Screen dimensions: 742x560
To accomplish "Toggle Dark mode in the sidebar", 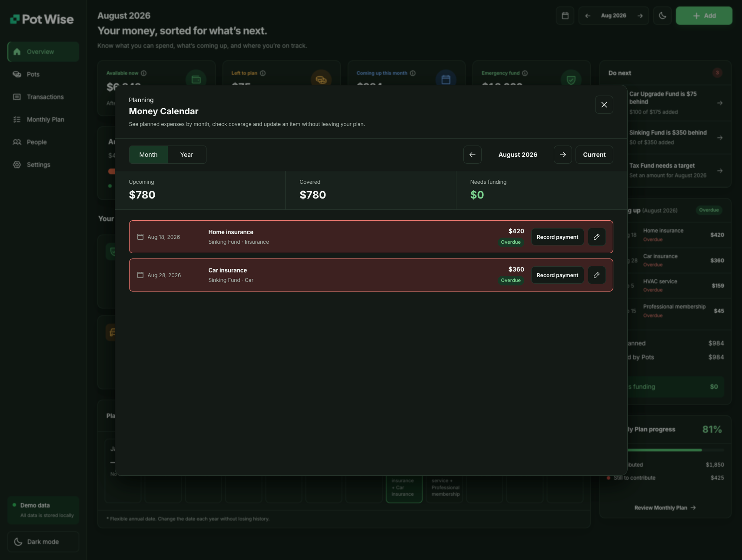I will pos(43,542).
